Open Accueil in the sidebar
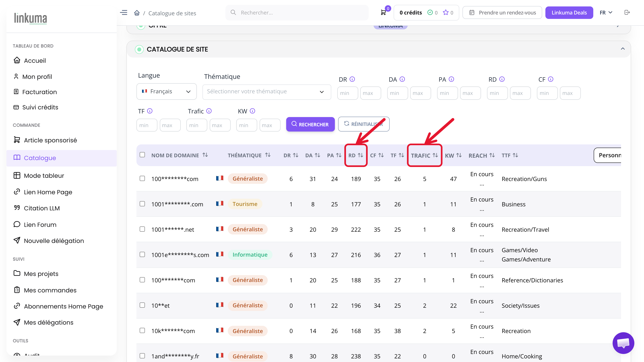This screenshot has width=644, height=362. pos(35,61)
